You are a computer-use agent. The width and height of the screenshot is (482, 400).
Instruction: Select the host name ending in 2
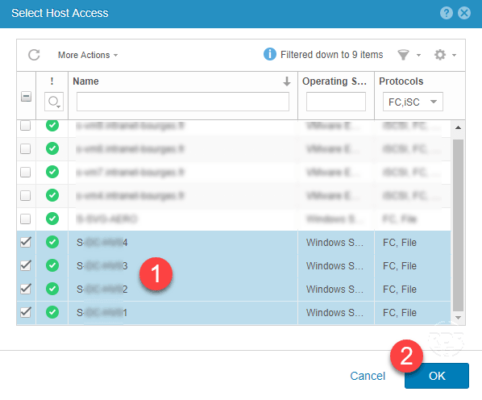coord(102,289)
